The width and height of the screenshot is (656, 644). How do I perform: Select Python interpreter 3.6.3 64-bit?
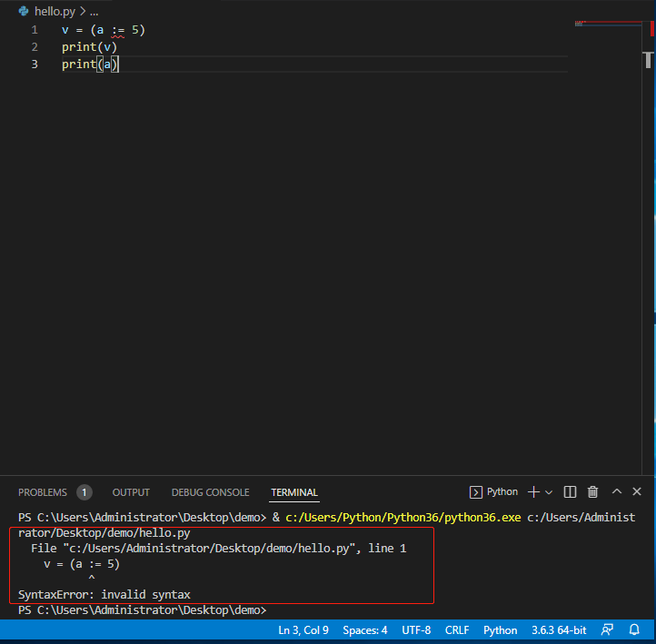click(559, 630)
